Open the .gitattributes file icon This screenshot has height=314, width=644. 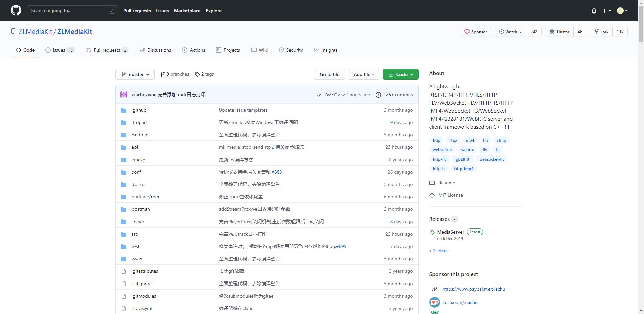[x=124, y=271]
